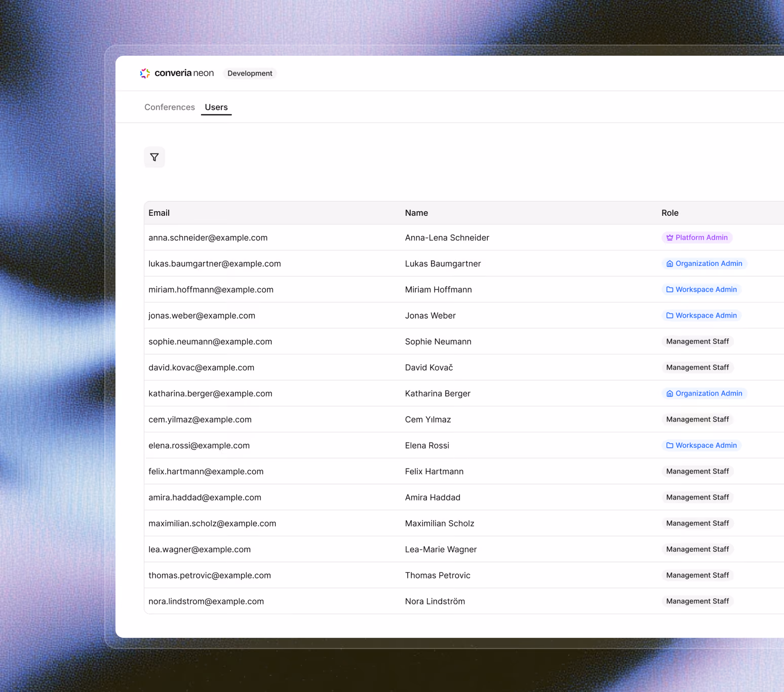Open the filter funnel button

[154, 157]
